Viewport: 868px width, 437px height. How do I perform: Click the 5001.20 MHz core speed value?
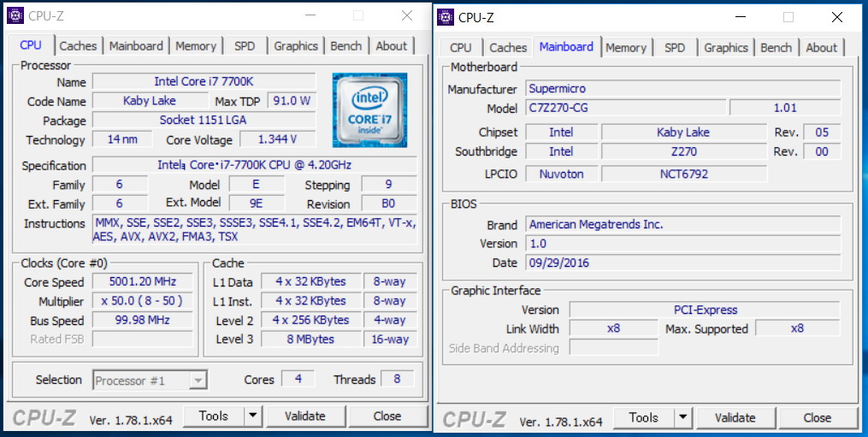click(142, 281)
